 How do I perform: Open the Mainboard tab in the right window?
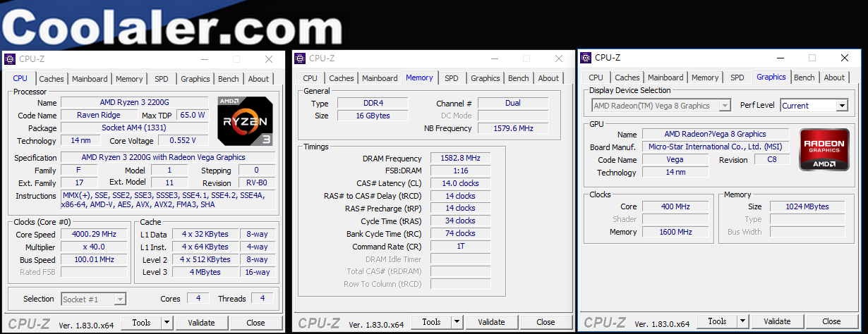click(665, 78)
